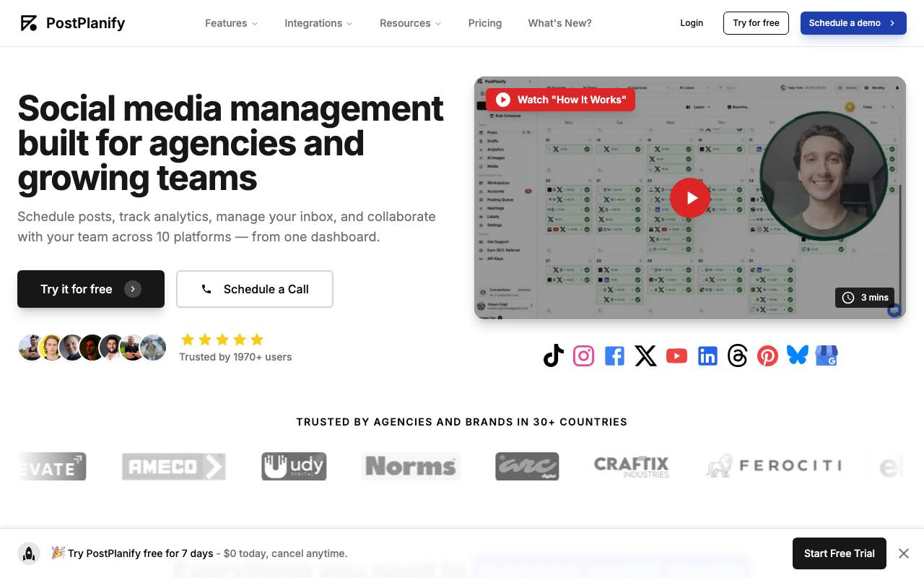Click the '3 mins' duration badge
The height and width of the screenshot is (578, 924).
pyautogui.click(x=865, y=298)
